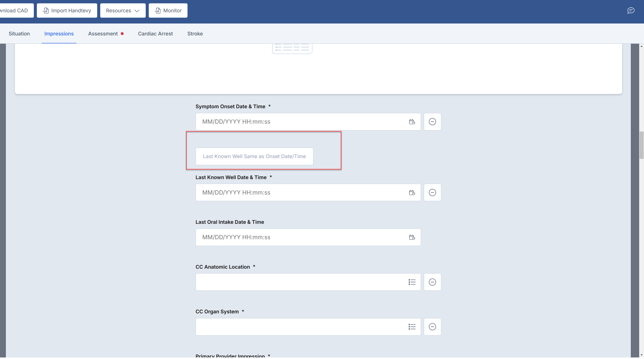Click minus icon beside Last Known Well Date
The height and width of the screenshot is (359, 644).
pyautogui.click(x=432, y=192)
